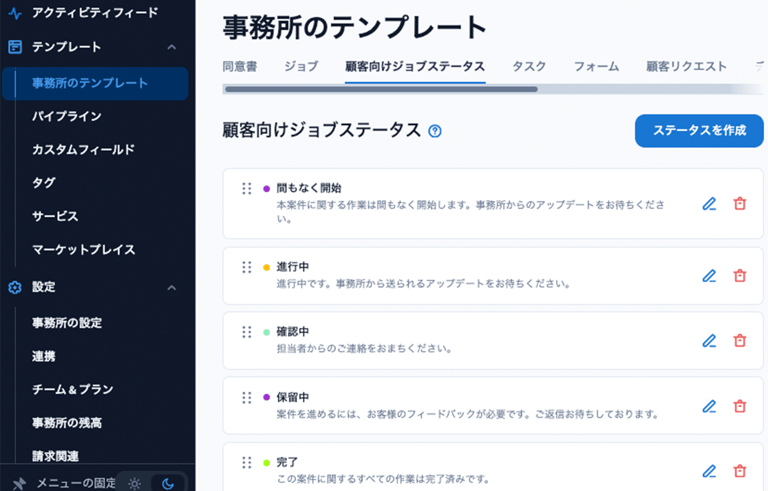Collapse the 設定 sidebar section
Viewport: 768px width, 491px height.
[x=172, y=287]
